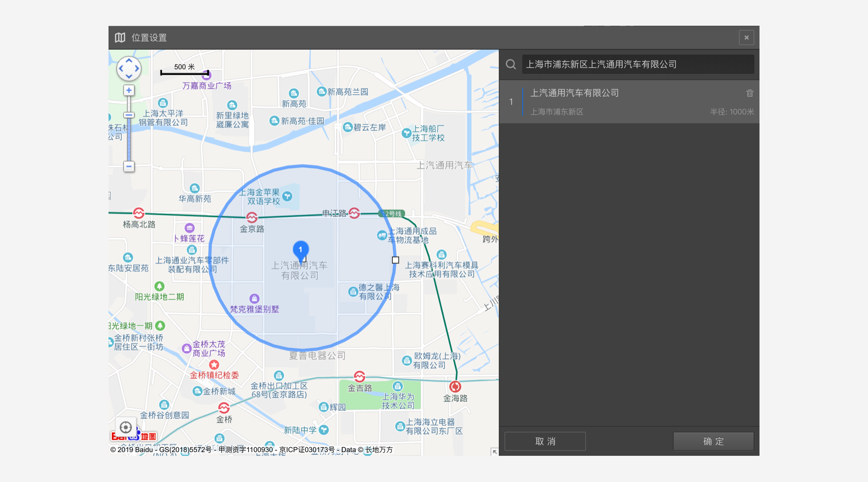Click the 12号线 line label

[x=392, y=214]
